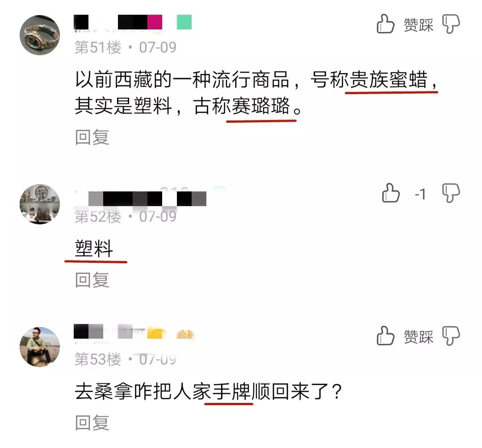Dislike the 第53楼 comment with thumbs-down
482x448 pixels.
pyautogui.click(x=451, y=336)
